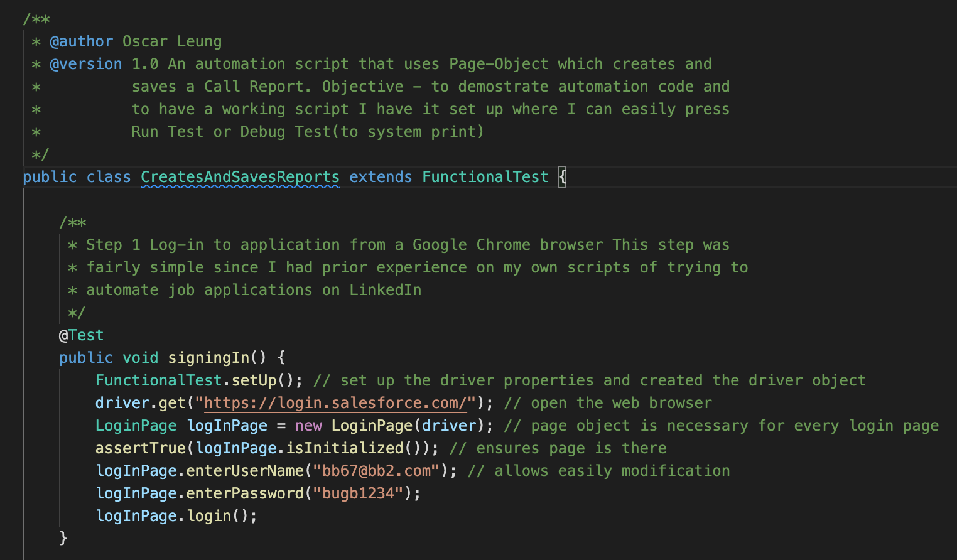This screenshot has width=957, height=560.
Task: Click the LoginPage(driver) constructor call
Action: coord(408,426)
